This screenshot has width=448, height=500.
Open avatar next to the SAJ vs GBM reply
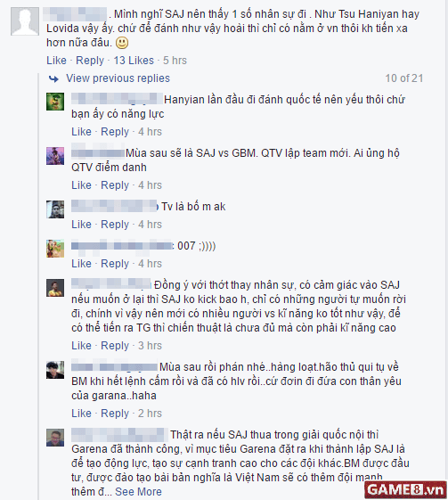click(55, 156)
